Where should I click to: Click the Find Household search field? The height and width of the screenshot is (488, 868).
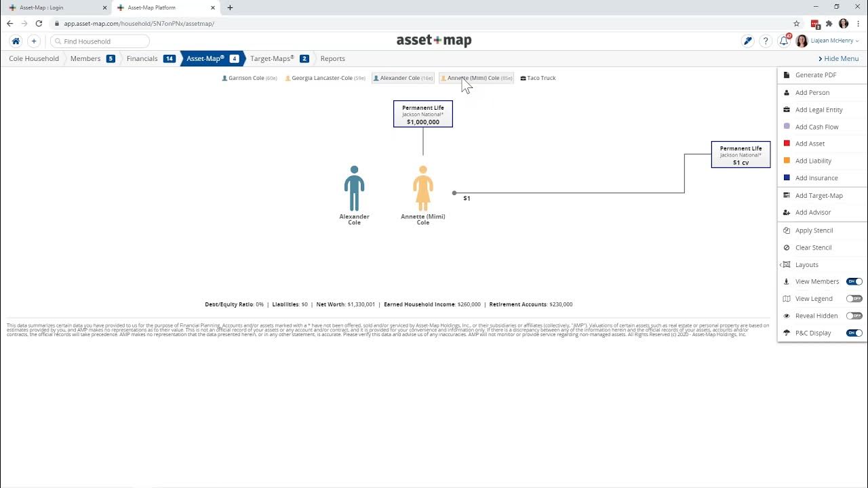(x=100, y=41)
